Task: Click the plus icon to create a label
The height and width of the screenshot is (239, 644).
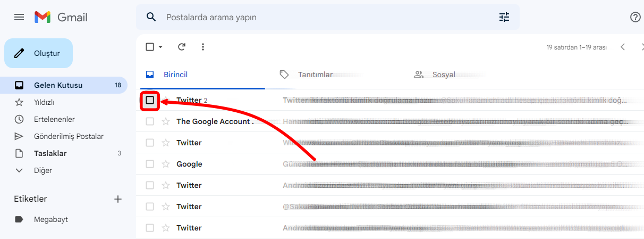Action: [x=118, y=199]
